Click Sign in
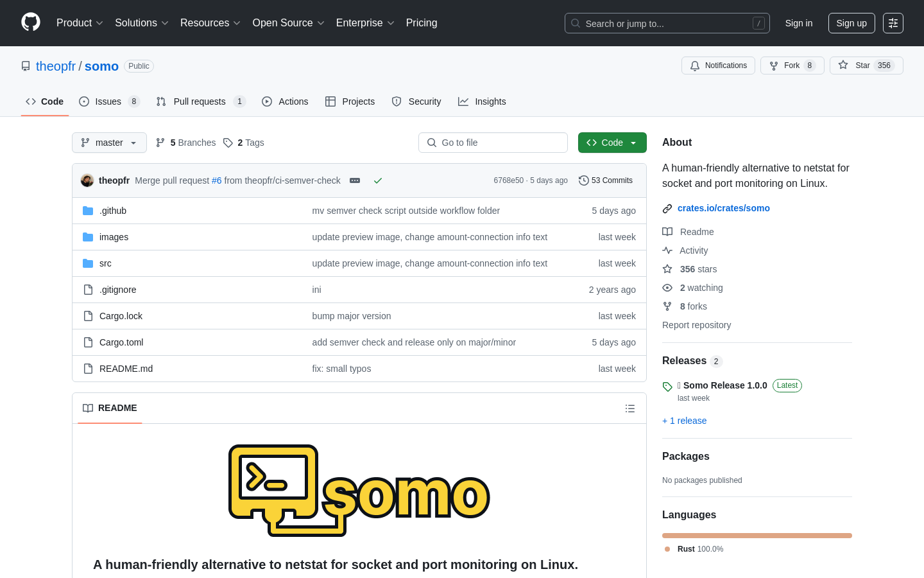 (799, 23)
